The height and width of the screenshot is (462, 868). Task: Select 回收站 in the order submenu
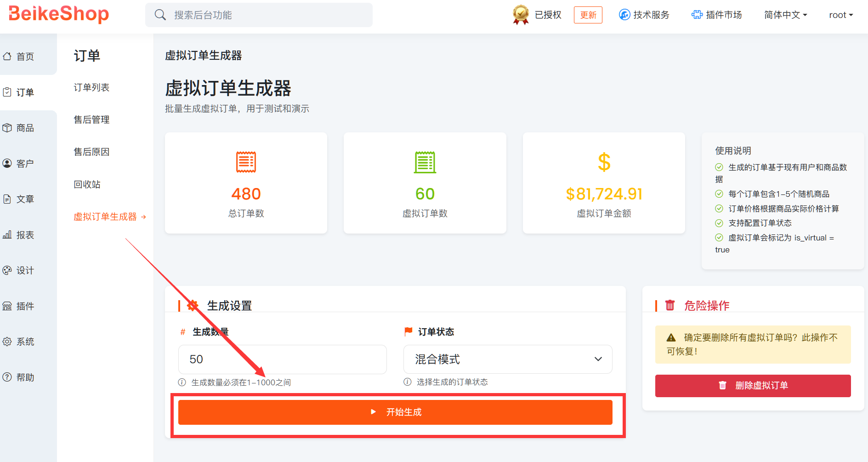(87, 184)
